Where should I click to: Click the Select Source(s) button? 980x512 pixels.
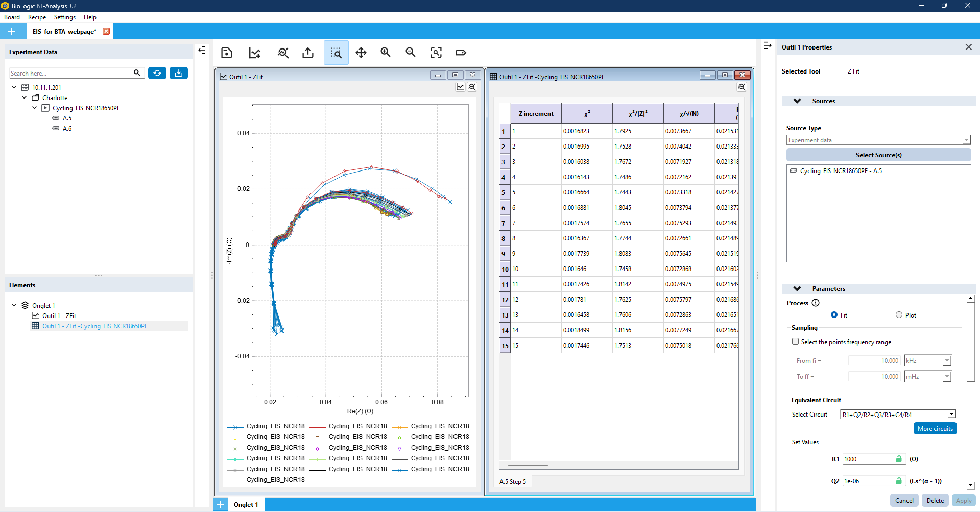[x=878, y=155]
